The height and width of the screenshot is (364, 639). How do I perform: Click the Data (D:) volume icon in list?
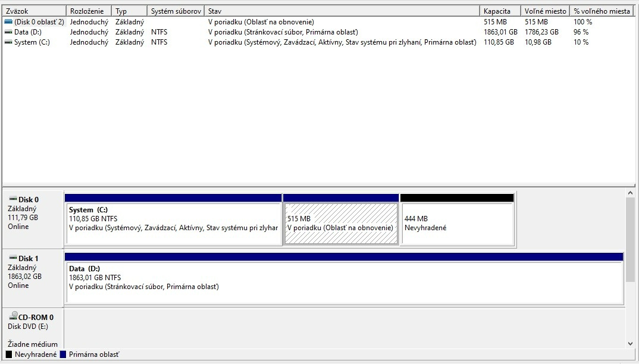8,32
